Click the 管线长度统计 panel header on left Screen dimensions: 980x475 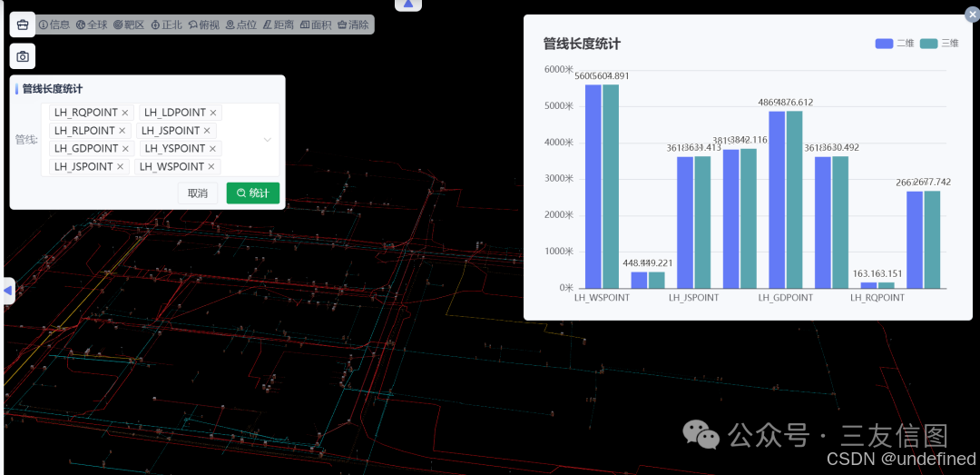(53, 89)
